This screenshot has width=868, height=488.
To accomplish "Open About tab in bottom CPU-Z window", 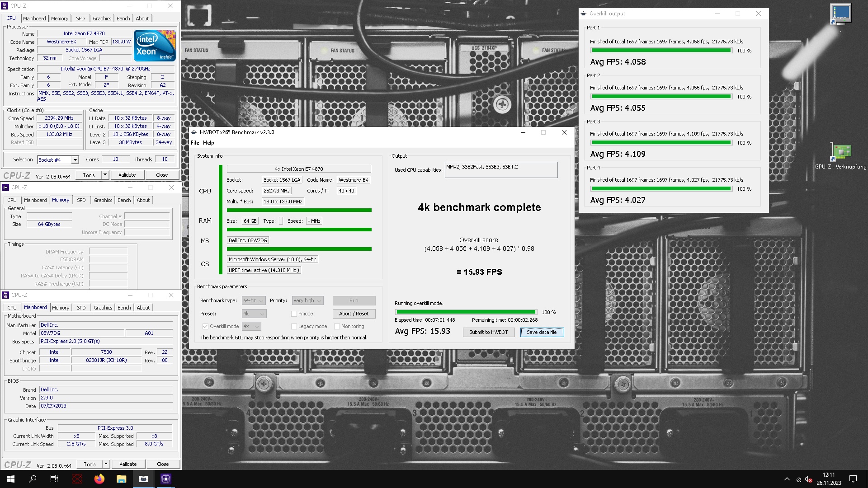I will 143,308.
